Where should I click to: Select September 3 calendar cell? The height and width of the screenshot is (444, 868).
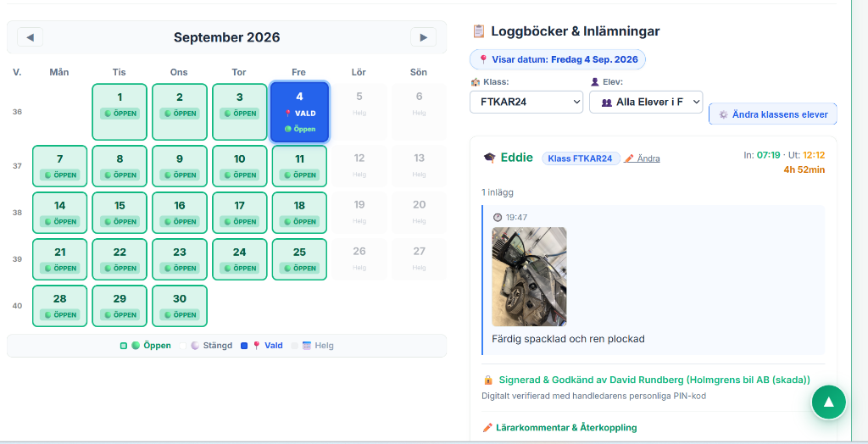239,112
